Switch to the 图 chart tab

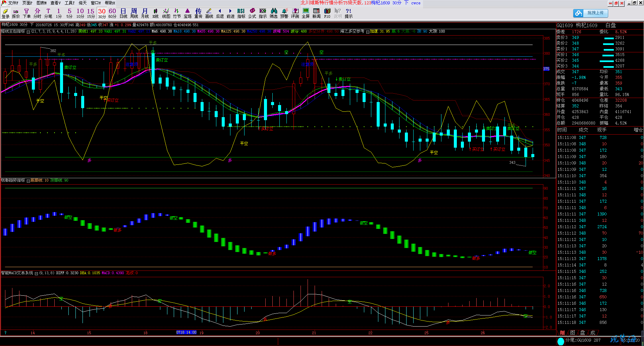[x=573, y=333]
